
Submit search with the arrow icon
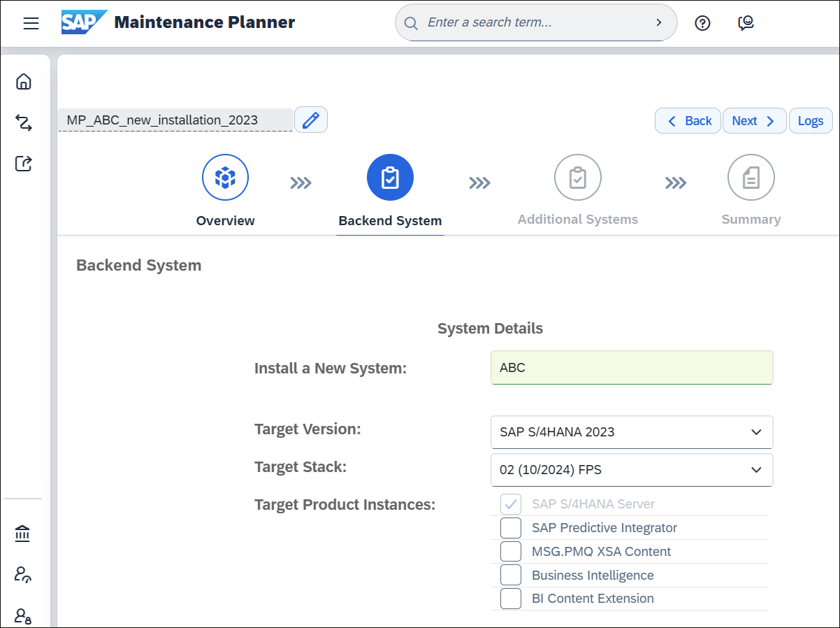(658, 22)
